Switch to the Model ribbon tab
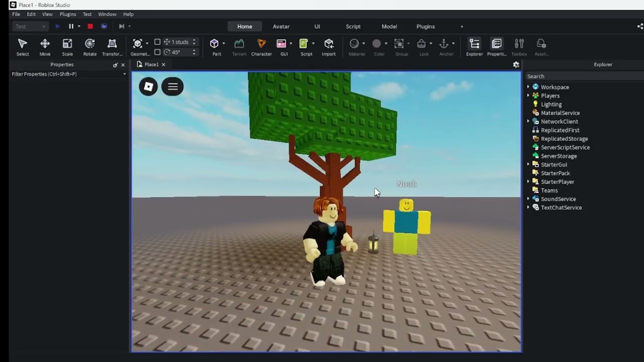 pos(389,26)
